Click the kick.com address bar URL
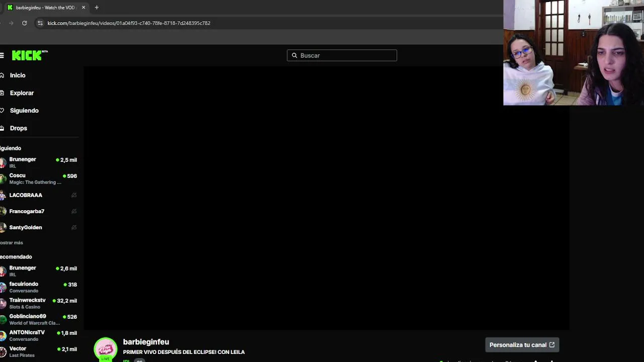The image size is (644, 362). [x=129, y=23]
